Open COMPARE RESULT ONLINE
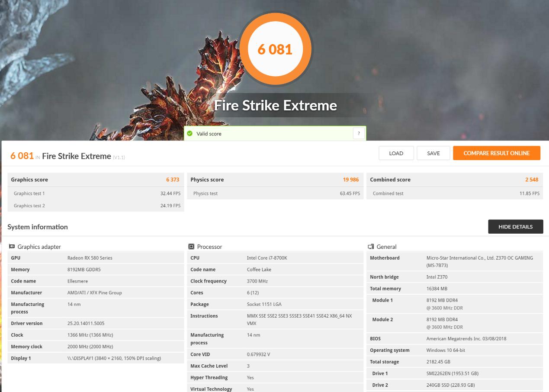This screenshot has height=392, width=549. point(497,153)
